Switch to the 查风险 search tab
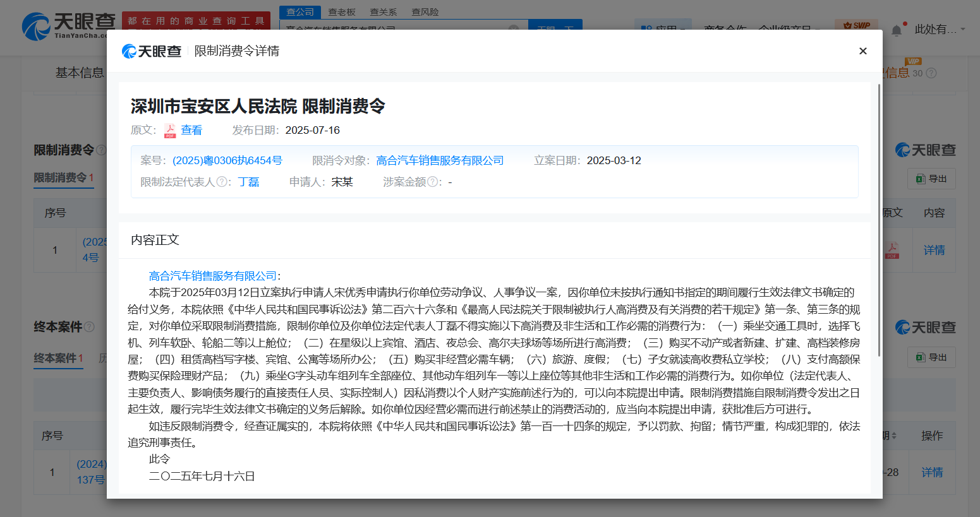980x517 pixels. pos(425,12)
